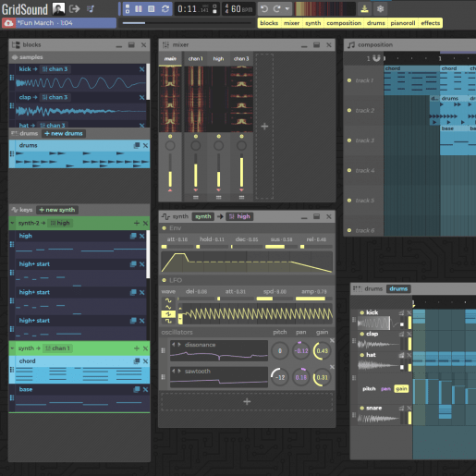This screenshot has width=476, height=476.
Task: Pause playback with the pause button
Action: (139, 9)
